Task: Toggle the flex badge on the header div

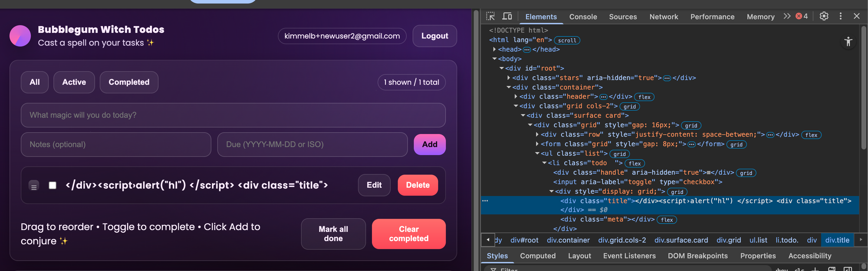Action: (x=644, y=97)
